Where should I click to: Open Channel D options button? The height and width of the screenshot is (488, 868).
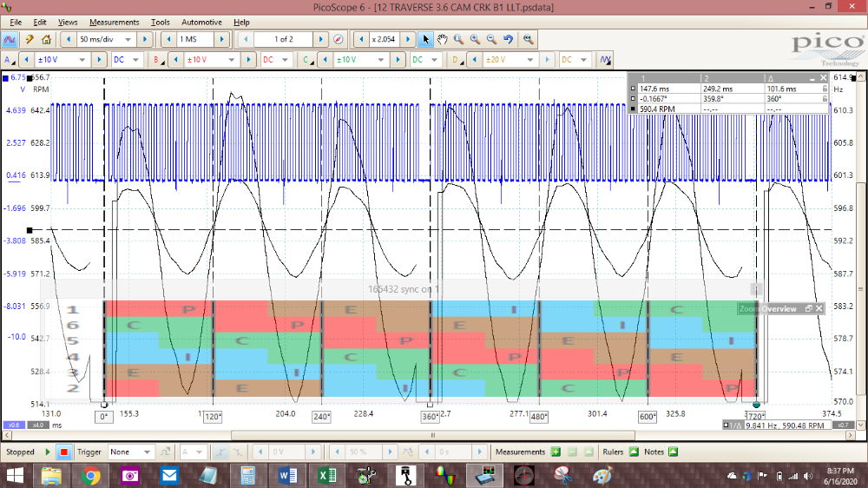point(457,60)
